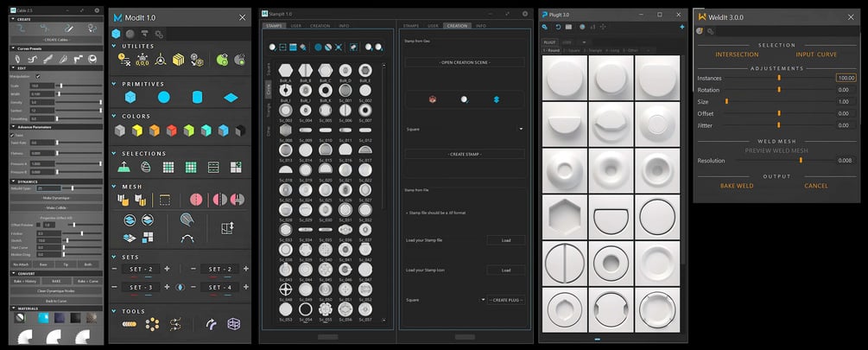
Task: Click the move arrows icon in PlugIt toolbar
Action: point(604,27)
